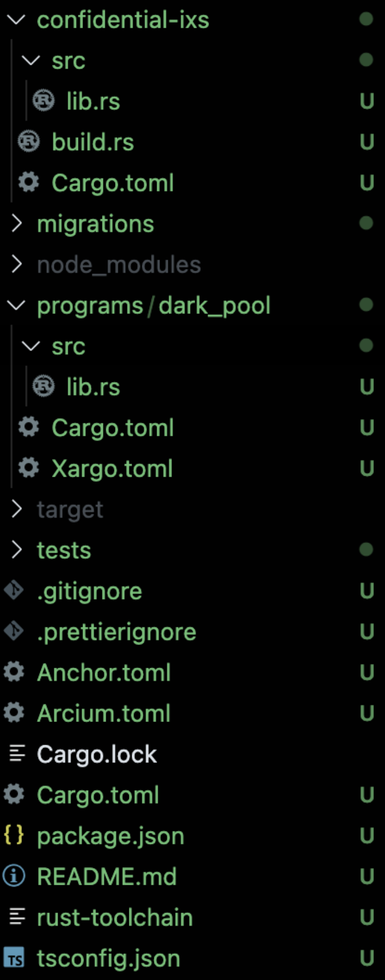Screen dimensions: 385x980
Task: Collapse the programs/dark_pool folder
Action: coord(16,305)
